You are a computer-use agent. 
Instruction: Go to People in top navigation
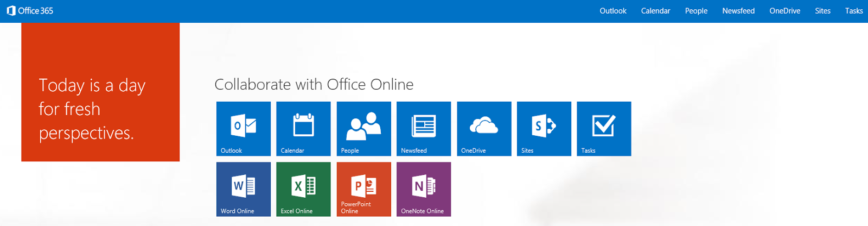[x=696, y=11]
